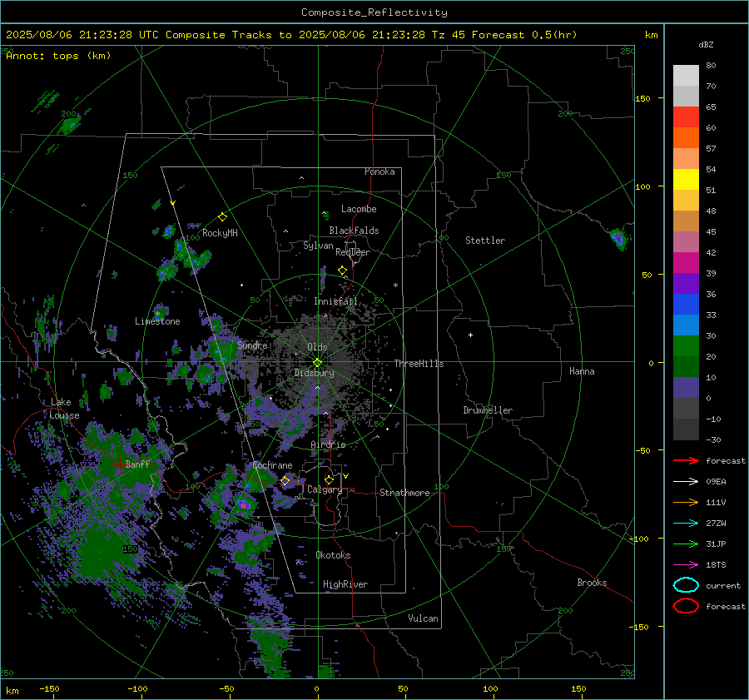This screenshot has width=749, height=700.
Task: Click the Strathmore label
Action: (x=404, y=493)
